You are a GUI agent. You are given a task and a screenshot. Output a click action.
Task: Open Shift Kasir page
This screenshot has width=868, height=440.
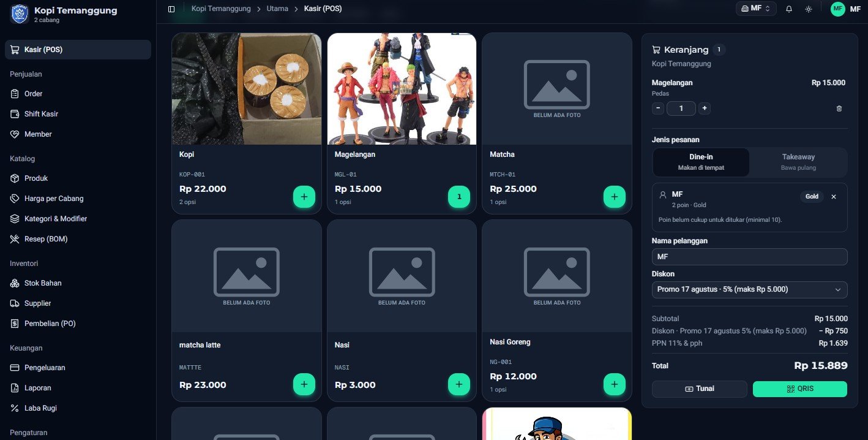[78, 114]
